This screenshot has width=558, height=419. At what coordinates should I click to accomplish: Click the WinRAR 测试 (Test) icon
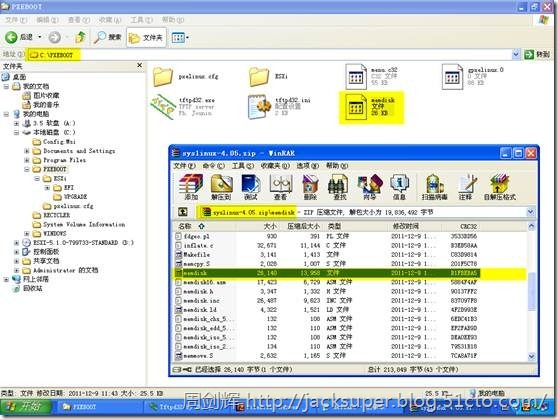point(251,187)
